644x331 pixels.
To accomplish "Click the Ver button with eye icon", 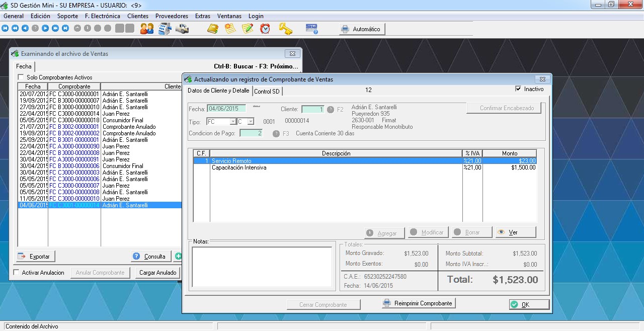I will [x=515, y=232].
